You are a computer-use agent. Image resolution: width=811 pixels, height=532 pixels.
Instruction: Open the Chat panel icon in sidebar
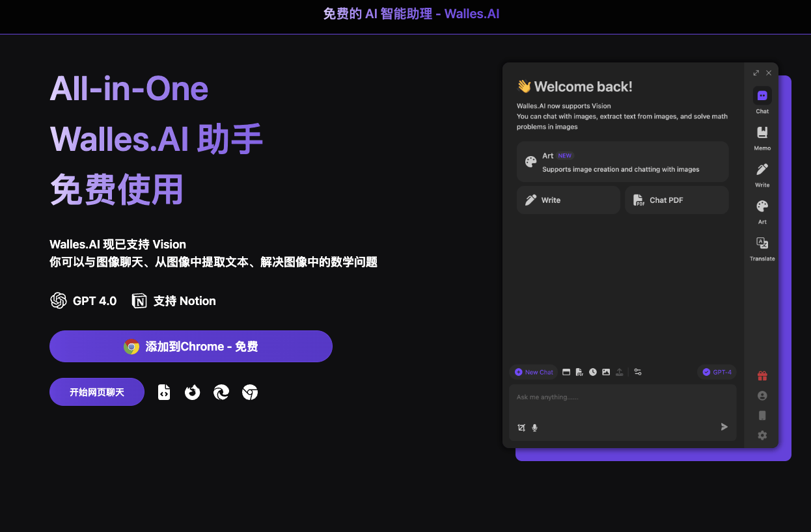(x=762, y=96)
